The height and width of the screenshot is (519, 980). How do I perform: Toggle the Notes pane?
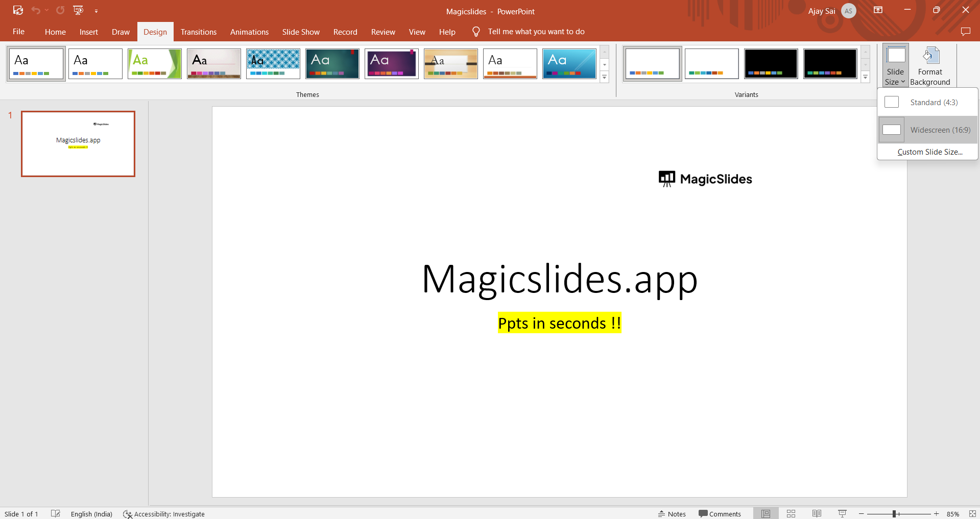click(x=672, y=514)
